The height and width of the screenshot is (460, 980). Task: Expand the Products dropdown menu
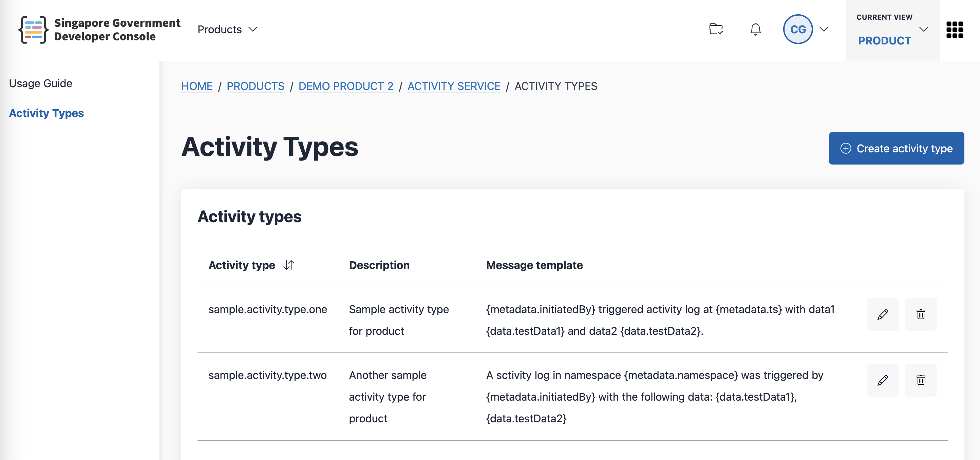227,29
